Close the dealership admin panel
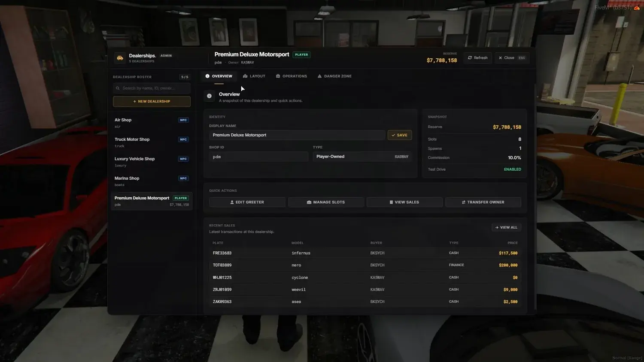 (x=512, y=58)
